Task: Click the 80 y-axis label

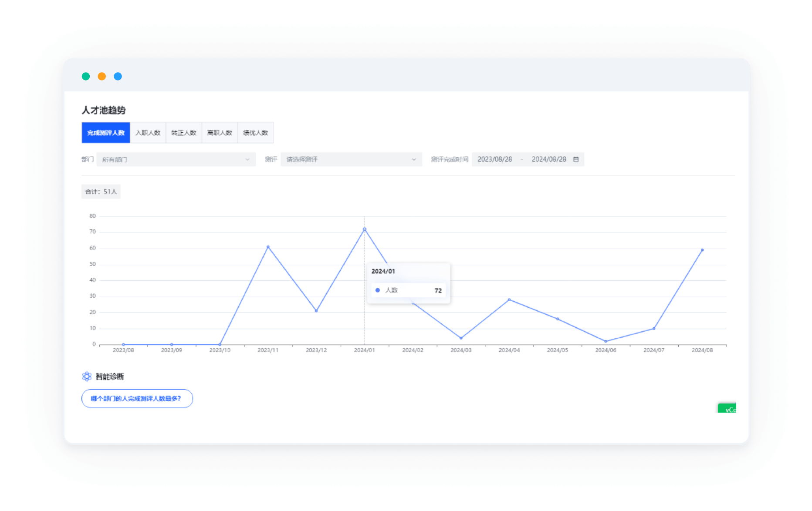Action: (x=93, y=216)
